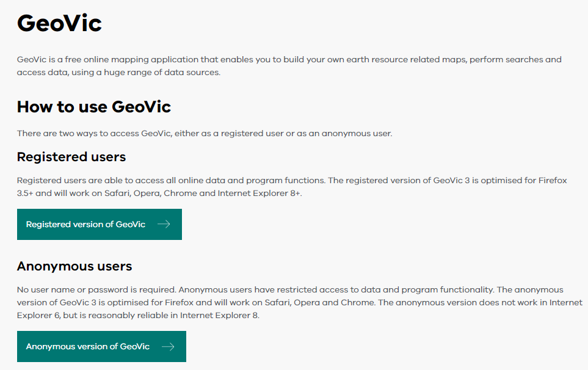Click the large GeoVic page title
Screen dimensions: 588x370
[59, 23]
